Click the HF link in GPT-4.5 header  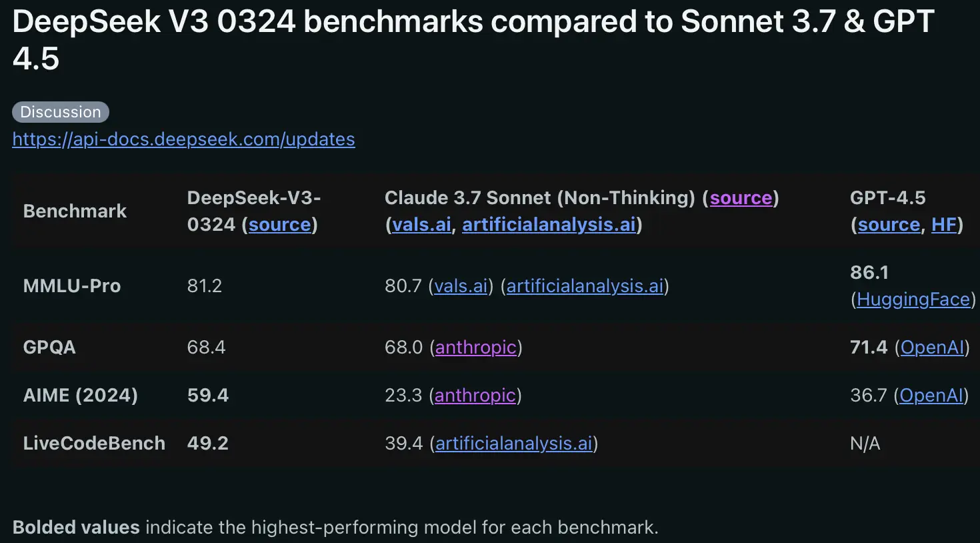tap(943, 225)
